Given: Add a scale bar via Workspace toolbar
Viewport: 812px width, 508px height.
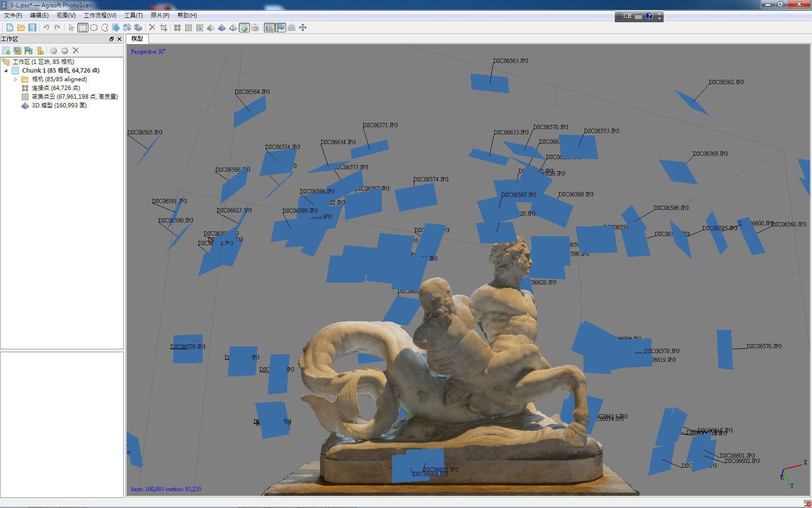Looking at the screenshot, I should pos(40,50).
